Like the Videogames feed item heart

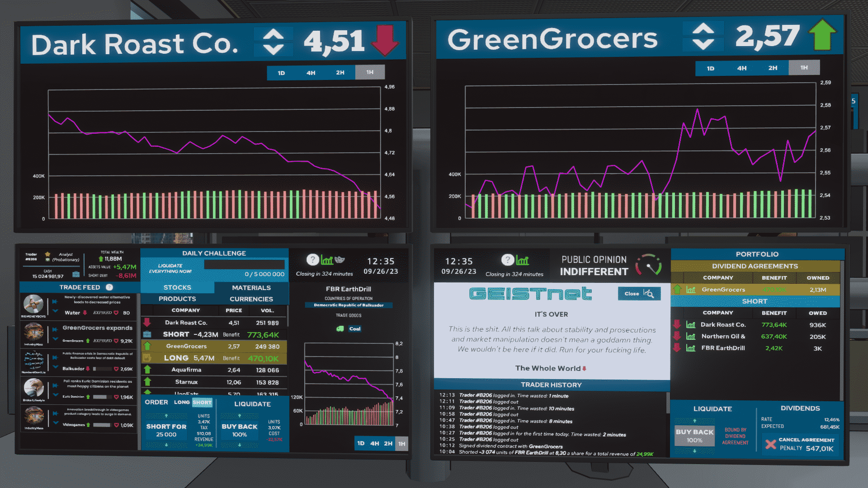pos(116,425)
